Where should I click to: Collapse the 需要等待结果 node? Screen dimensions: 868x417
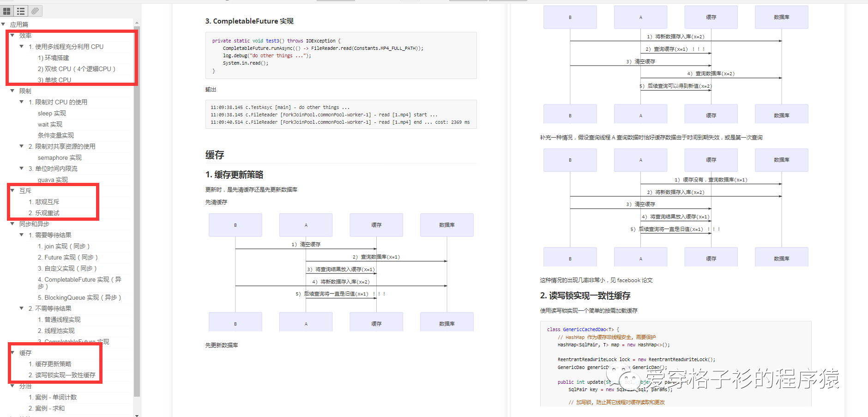tap(22, 235)
